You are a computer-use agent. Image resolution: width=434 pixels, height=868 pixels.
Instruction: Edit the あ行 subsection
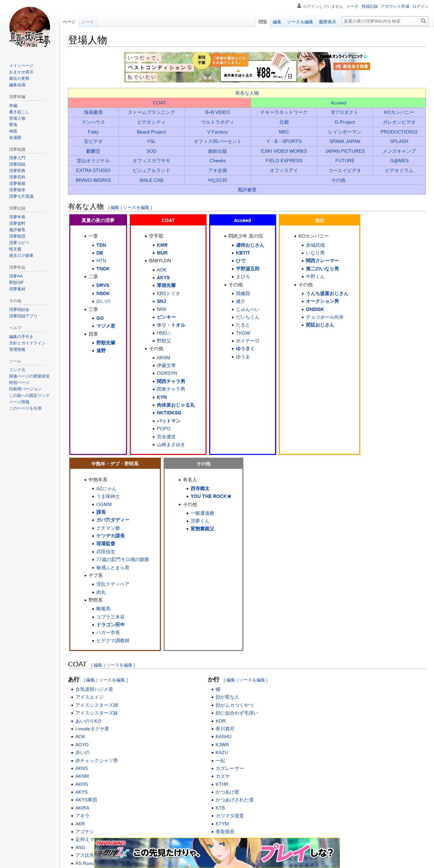(x=90, y=680)
